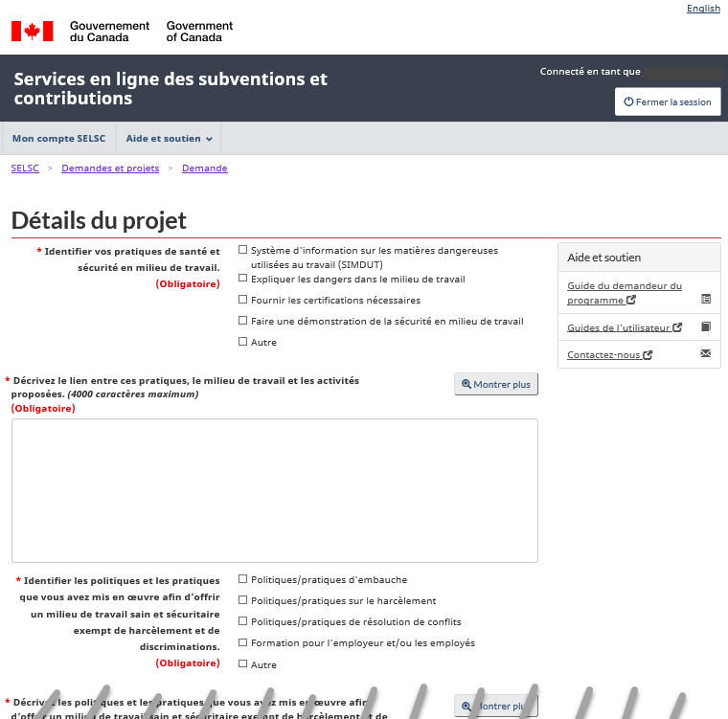
Task: Check 'Politiques/pratiques d'embauche' option
Action: point(243,579)
